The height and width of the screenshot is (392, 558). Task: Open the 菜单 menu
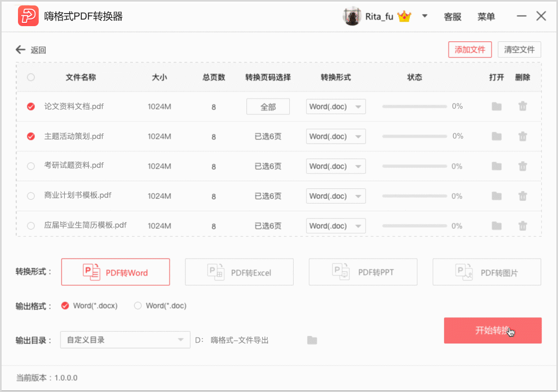pyautogui.click(x=486, y=17)
